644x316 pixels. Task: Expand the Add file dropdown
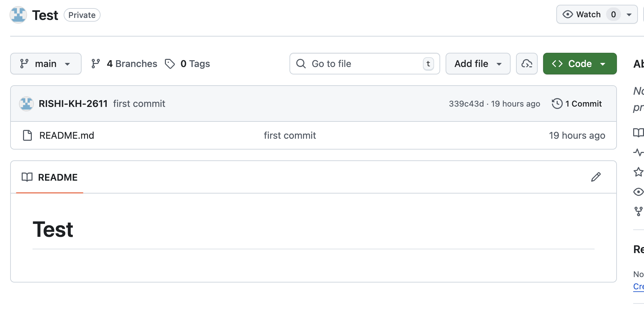(x=478, y=64)
